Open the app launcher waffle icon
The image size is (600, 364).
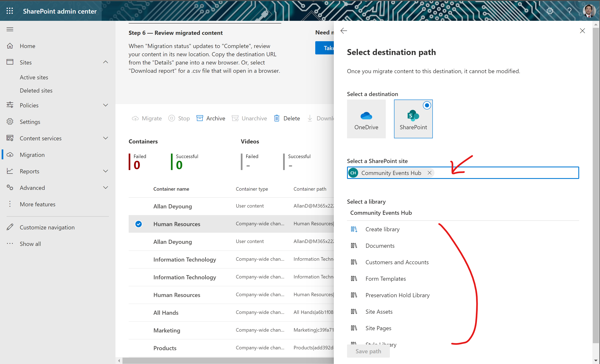[10, 11]
